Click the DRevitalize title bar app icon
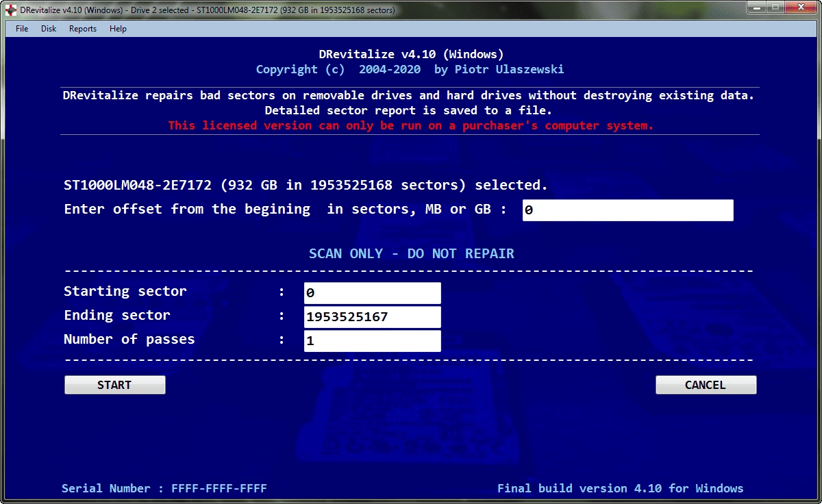The image size is (822, 504). (x=11, y=10)
